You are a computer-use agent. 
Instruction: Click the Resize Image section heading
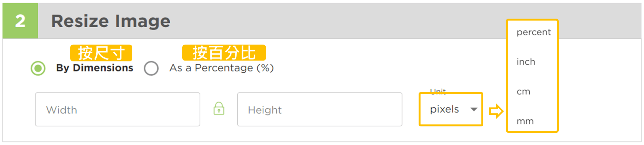pyautogui.click(x=111, y=21)
